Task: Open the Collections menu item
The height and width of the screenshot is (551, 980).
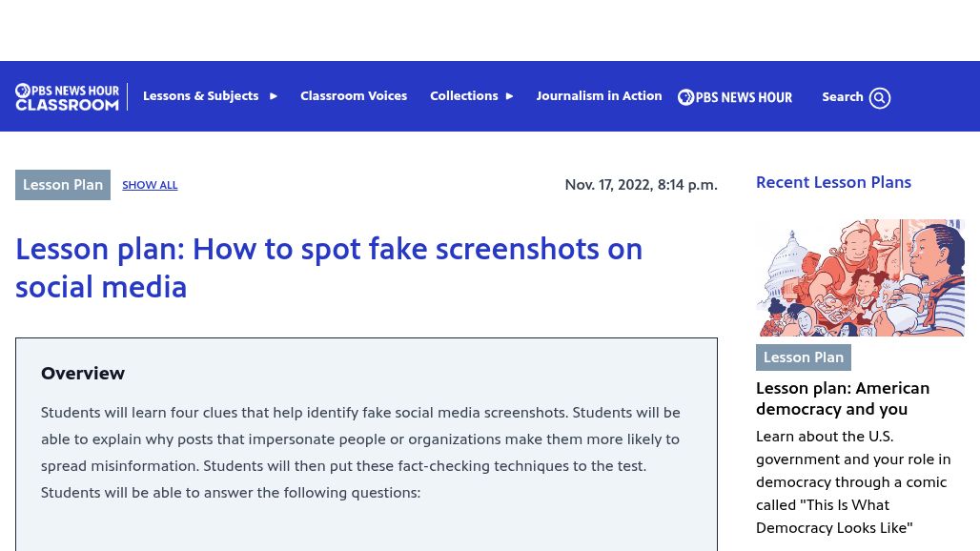Action: pos(463,95)
